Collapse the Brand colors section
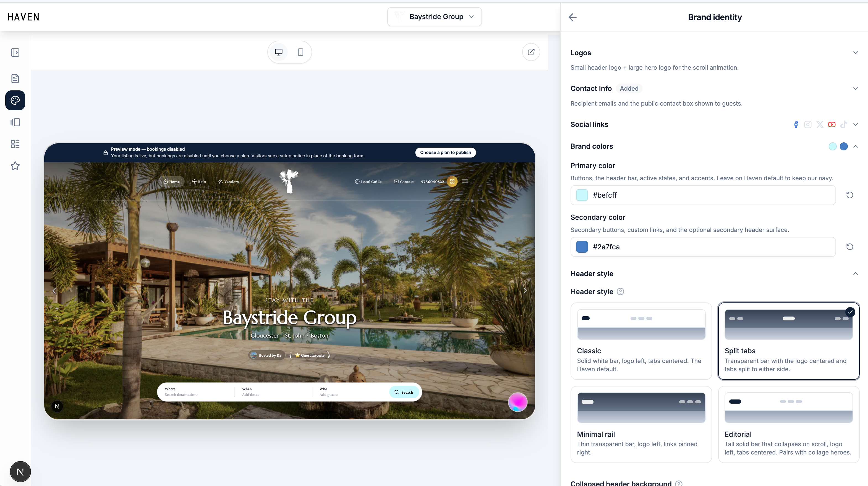The width and height of the screenshot is (868, 486). point(855,146)
